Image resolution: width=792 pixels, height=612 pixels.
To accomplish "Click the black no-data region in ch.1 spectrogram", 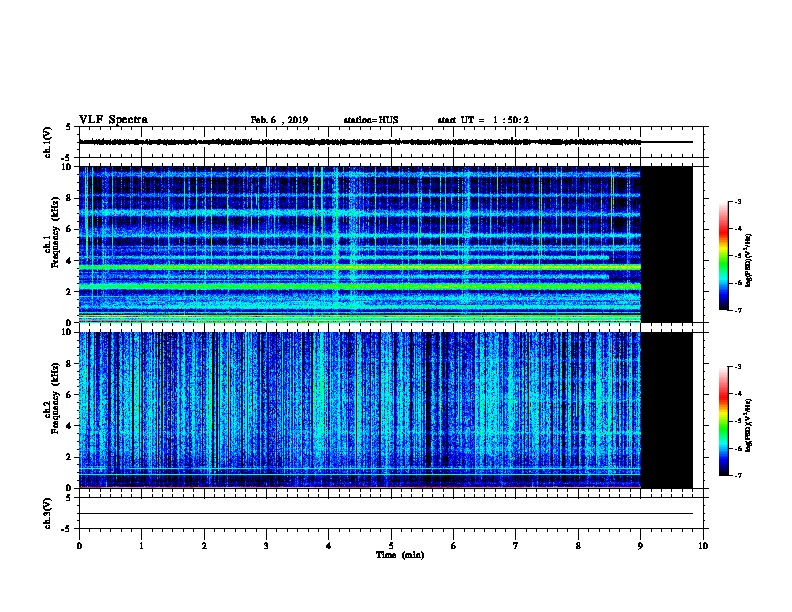I will 666,244.
